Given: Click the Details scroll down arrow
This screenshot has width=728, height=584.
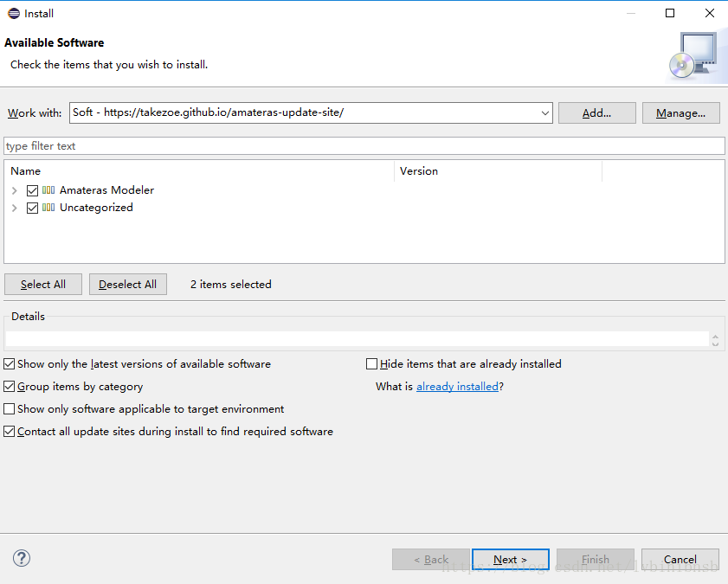Looking at the screenshot, I should coord(716,343).
